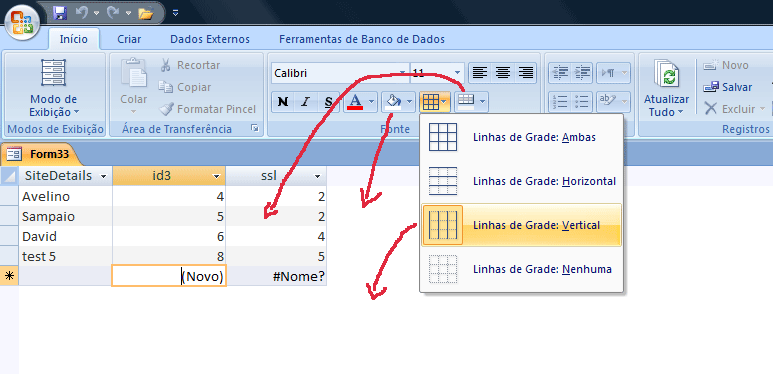Select Linhas de Grade: Nenhuma

521,269
